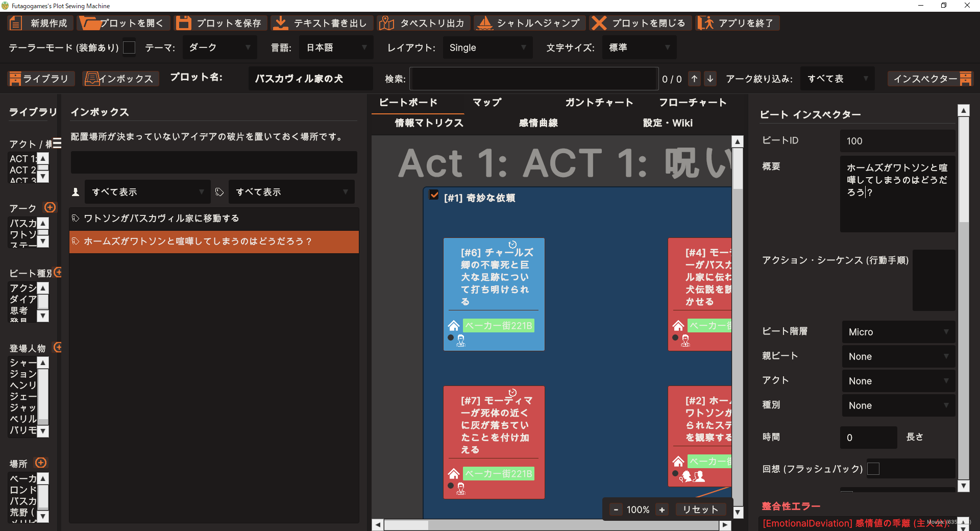Click the character filter person icon in inbox
This screenshot has width=980, height=531.
(76, 192)
